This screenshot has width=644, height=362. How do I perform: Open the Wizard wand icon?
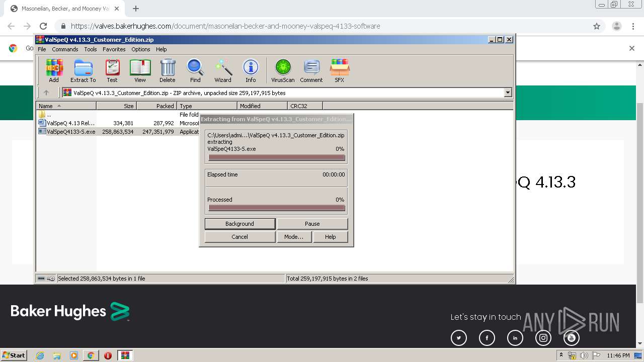coord(223,71)
